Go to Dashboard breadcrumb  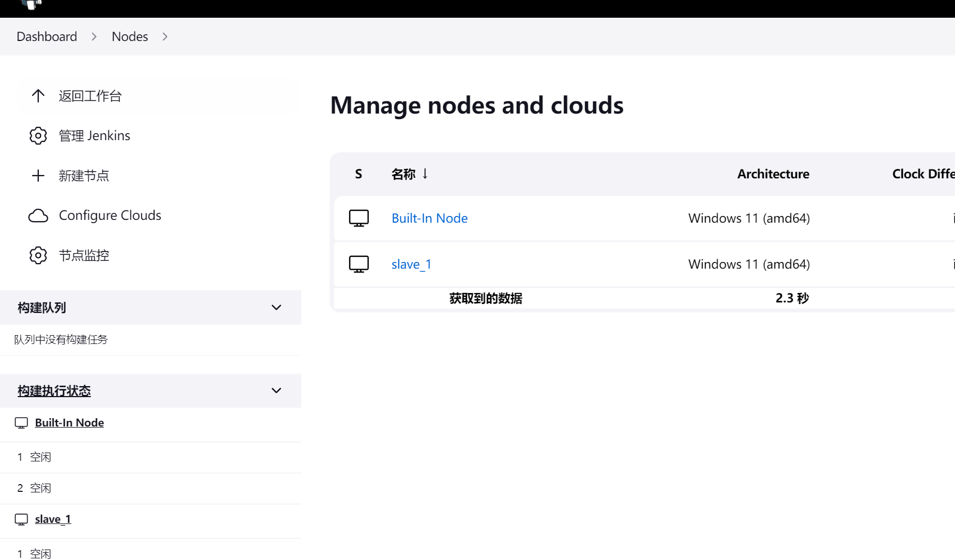47,37
